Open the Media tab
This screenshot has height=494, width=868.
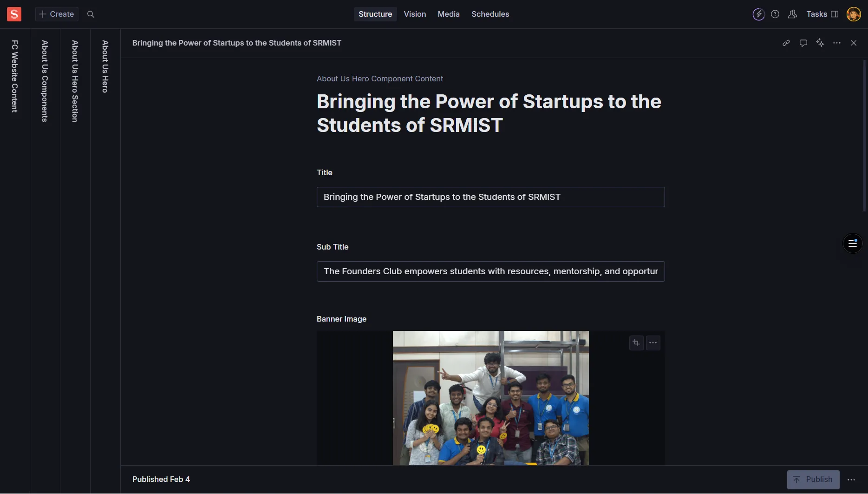pos(449,14)
